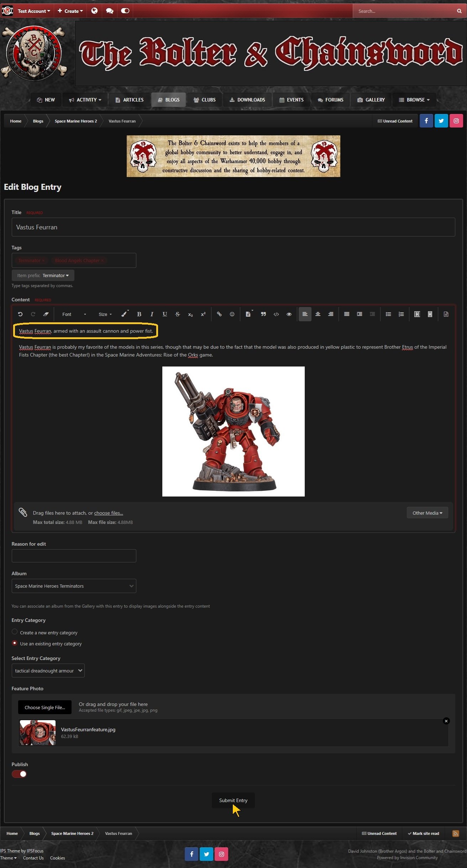
Task: Click the insert link icon
Action: (x=219, y=314)
